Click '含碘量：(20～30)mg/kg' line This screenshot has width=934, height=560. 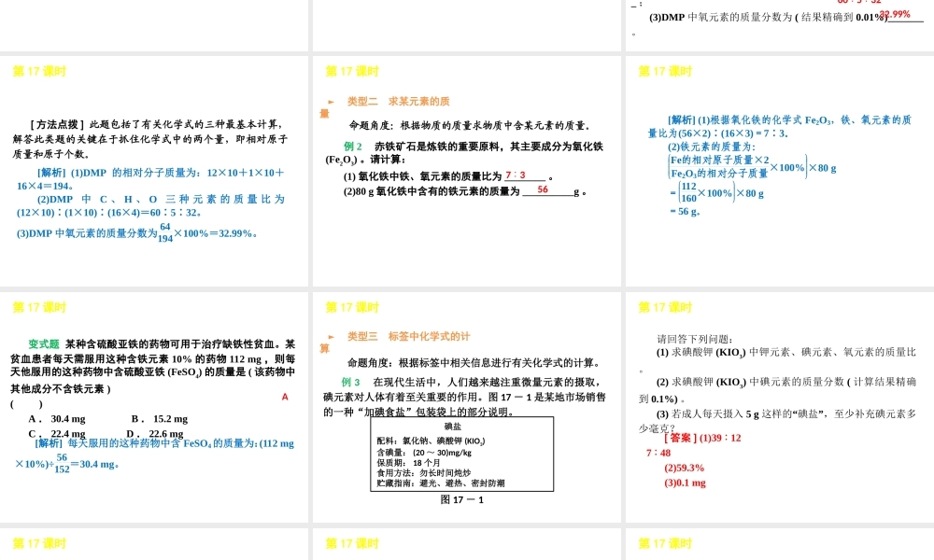pyautogui.click(x=424, y=453)
